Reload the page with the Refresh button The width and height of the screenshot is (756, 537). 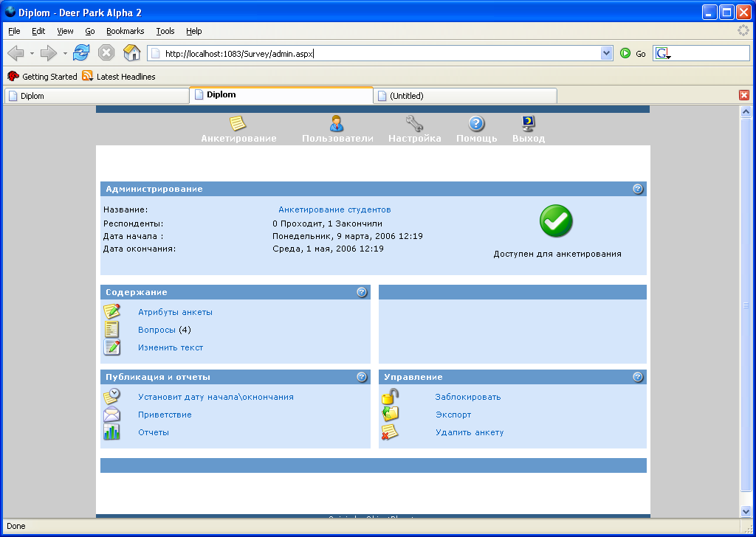click(81, 52)
